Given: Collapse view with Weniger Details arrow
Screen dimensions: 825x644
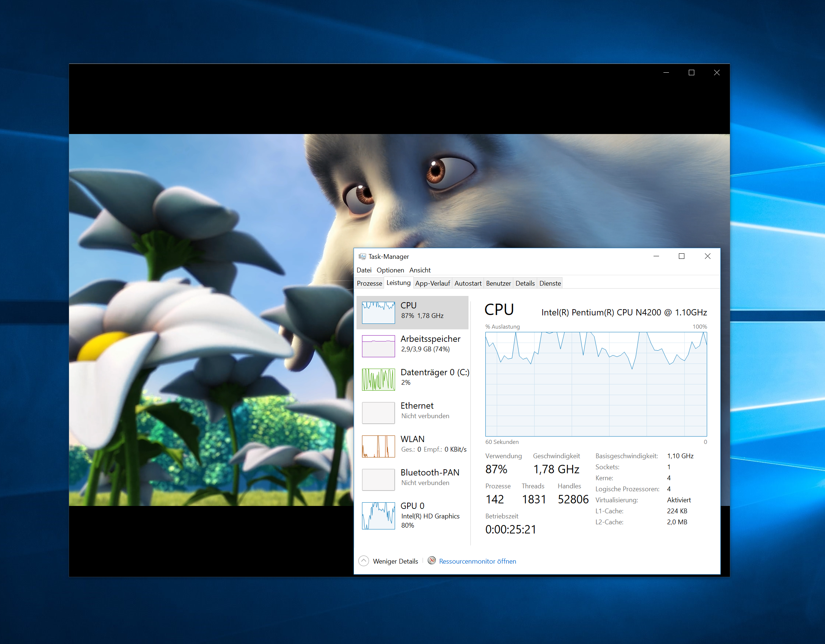Looking at the screenshot, I should [363, 561].
